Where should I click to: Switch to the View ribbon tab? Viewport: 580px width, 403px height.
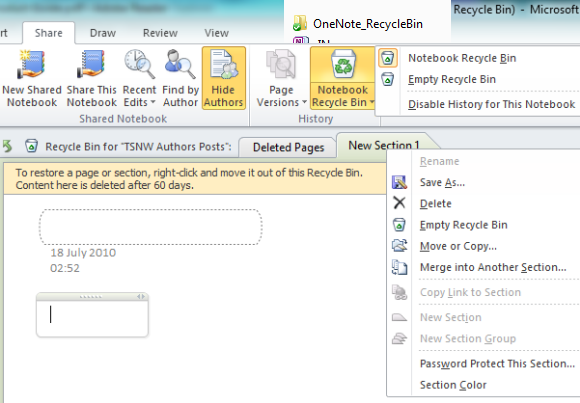pyautogui.click(x=216, y=33)
